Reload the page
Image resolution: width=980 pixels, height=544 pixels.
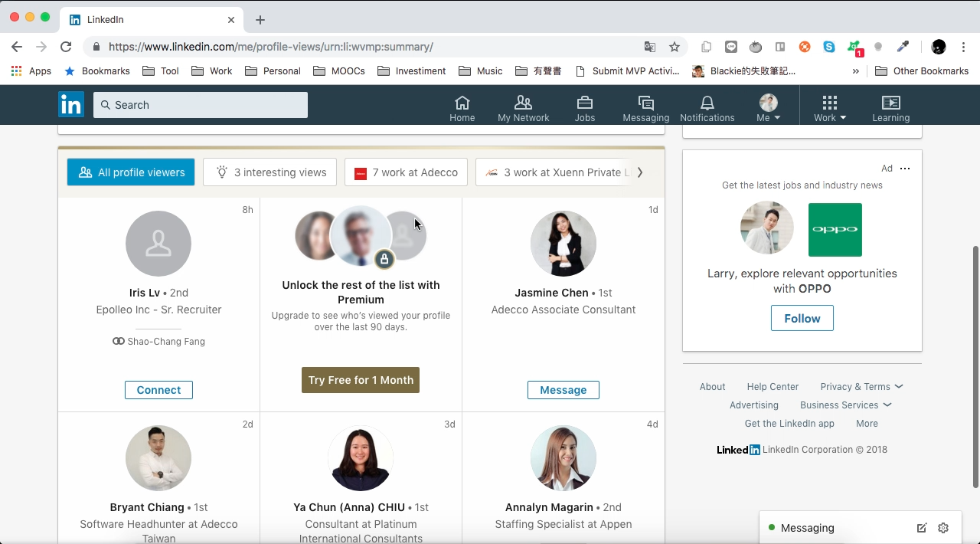click(66, 47)
